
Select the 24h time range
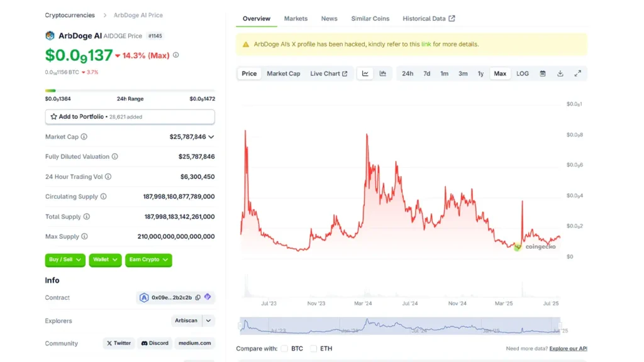(408, 74)
